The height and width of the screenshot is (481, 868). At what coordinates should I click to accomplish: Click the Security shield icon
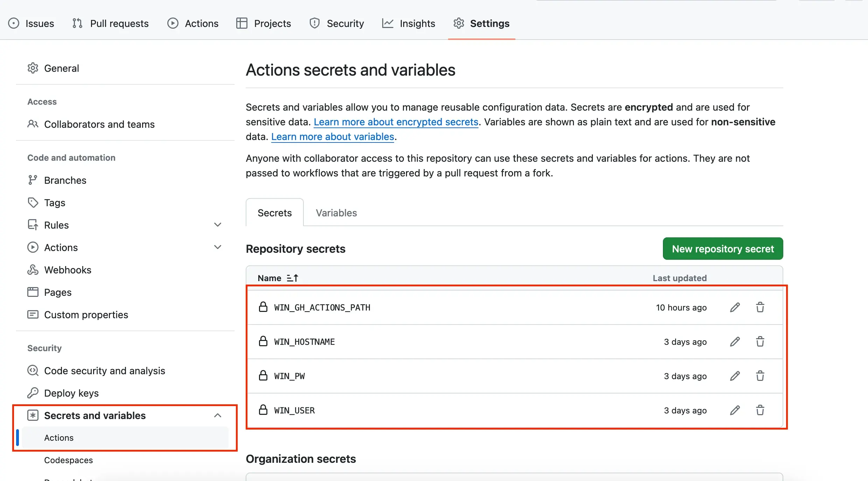(x=315, y=23)
